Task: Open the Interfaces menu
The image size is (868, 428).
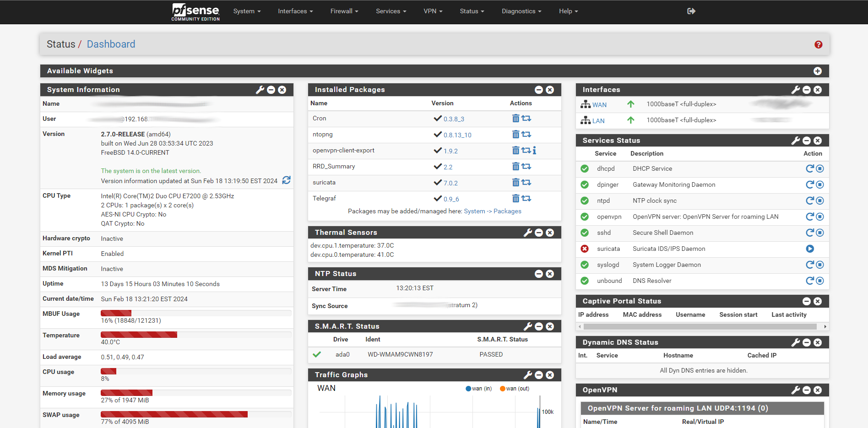Action: coord(295,11)
